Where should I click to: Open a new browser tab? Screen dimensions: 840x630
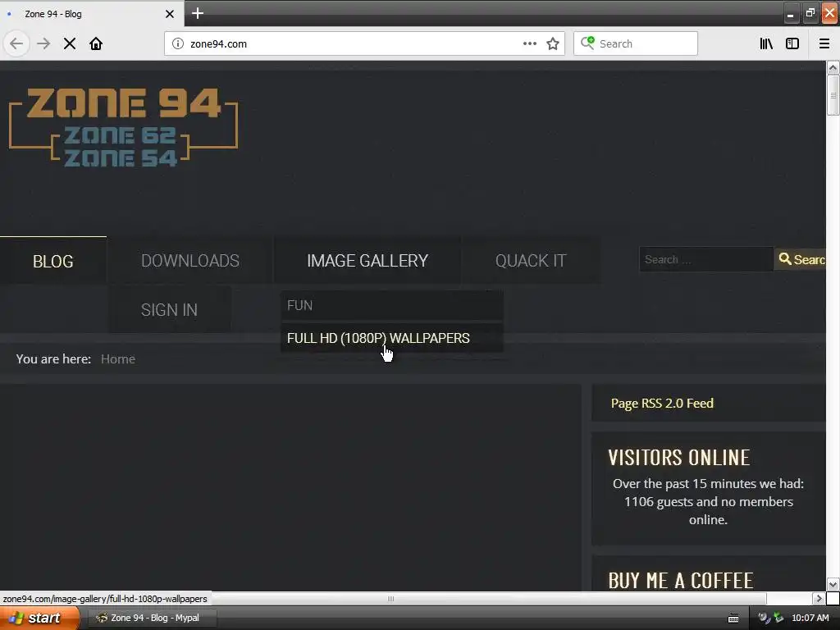click(197, 13)
